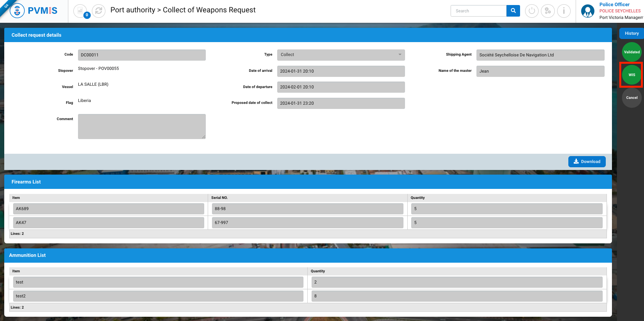This screenshot has width=644, height=321.
Task: Click the magnifier search button
Action: click(513, 11)
